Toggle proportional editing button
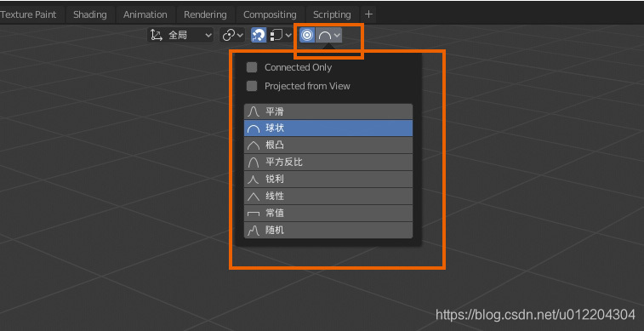Viewport: 644px width, 331px height. point(307,36)
